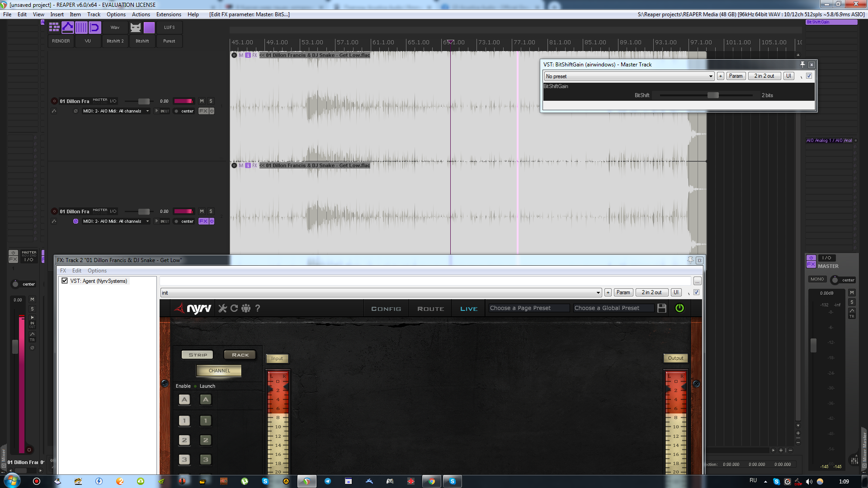Arm record on first Dillon Fra track

[x=54, y=101]
